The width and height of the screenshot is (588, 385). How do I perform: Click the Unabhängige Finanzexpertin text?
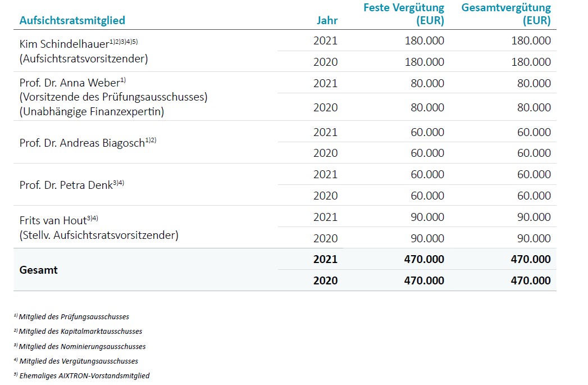92,111
